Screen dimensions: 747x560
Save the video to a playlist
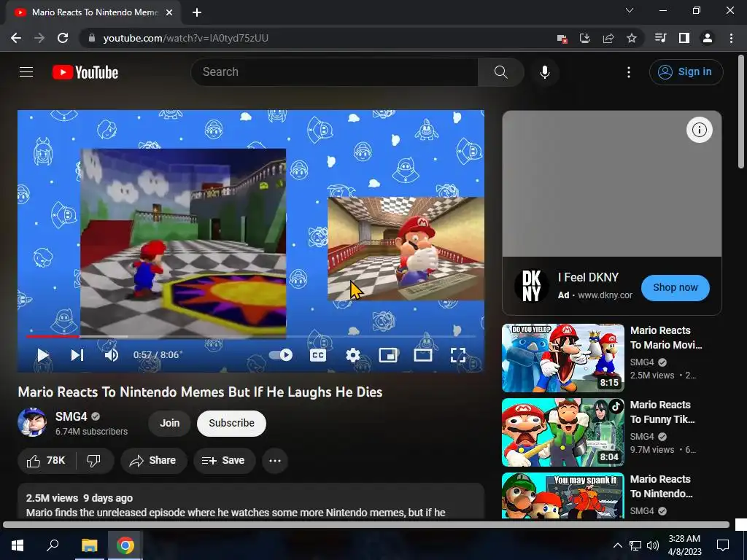pos(224,461)
